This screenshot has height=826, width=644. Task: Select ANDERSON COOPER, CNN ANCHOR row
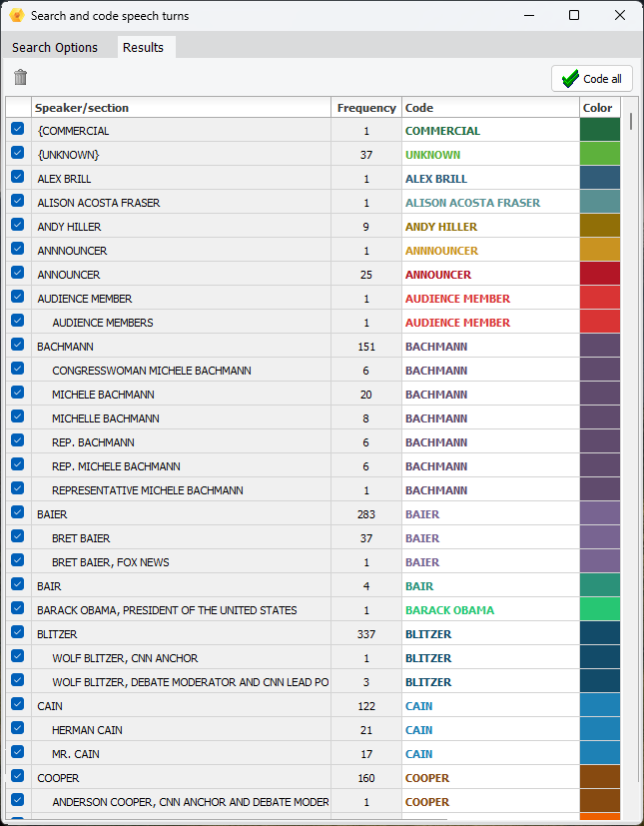313,802
